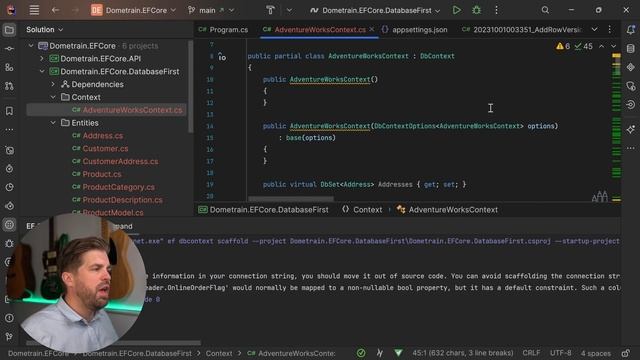Image resolution: width=640 pixels, height=360 pixels.
Task: Go to previous highlighted error arrow
Action: (x=602, y=46)
